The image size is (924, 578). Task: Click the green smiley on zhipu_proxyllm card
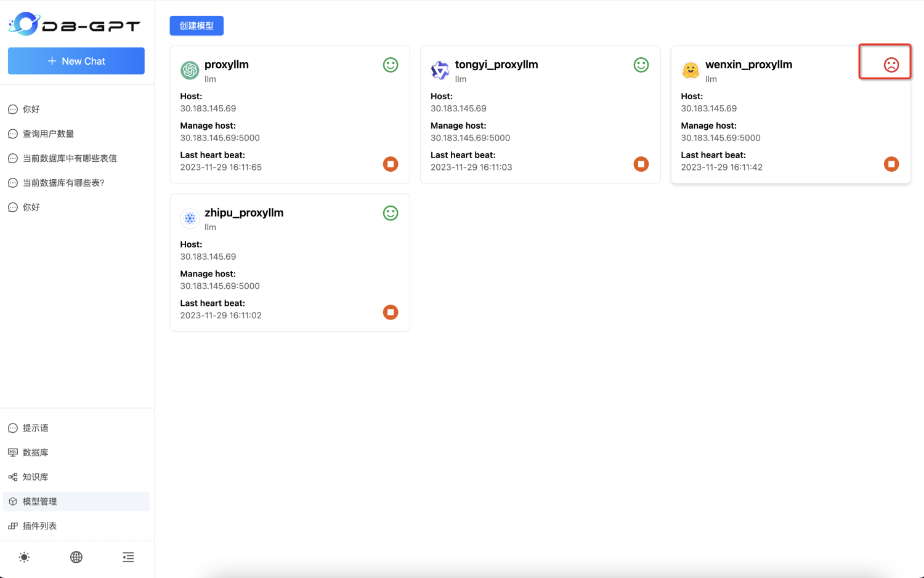391,213
